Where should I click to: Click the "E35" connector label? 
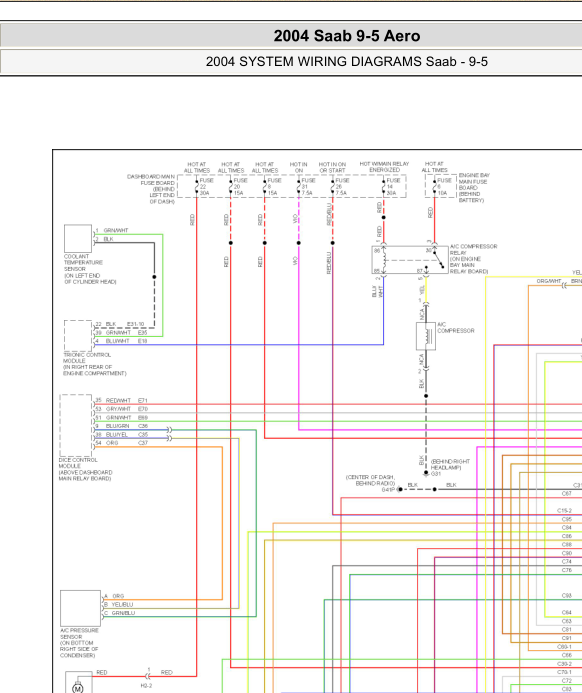pos(142,332)
